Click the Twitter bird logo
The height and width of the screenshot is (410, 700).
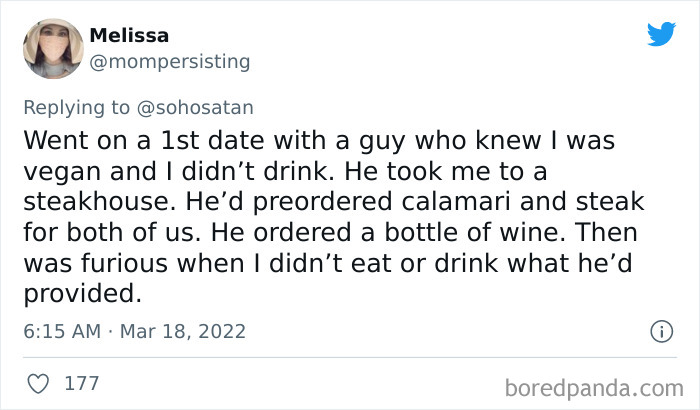click(661, 34)
